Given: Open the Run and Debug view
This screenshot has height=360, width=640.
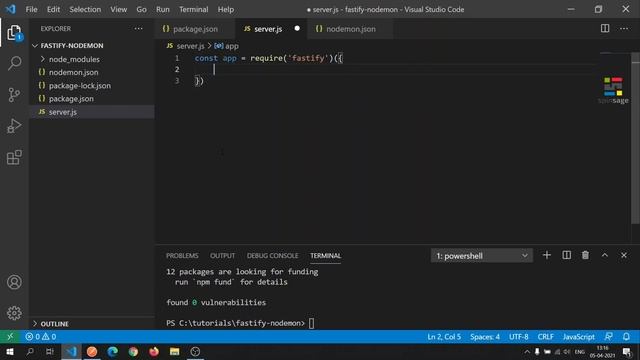Looking at the screenshot, I should pos(14,126).
